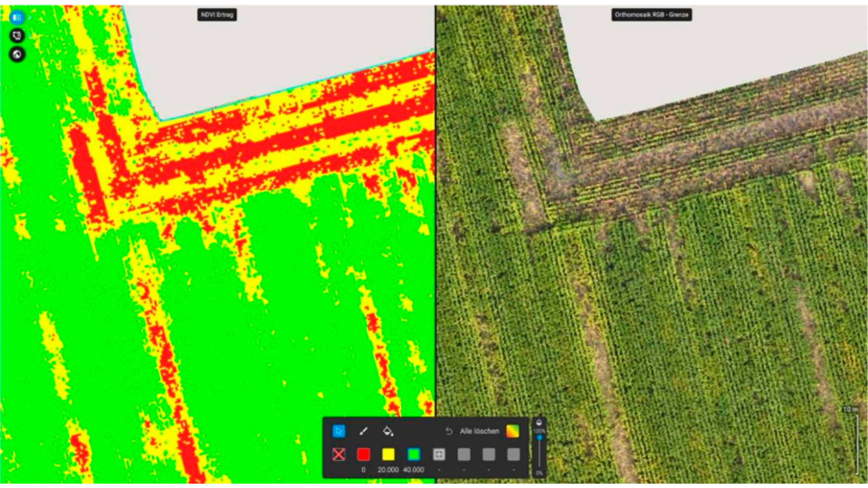Click the second empty gray zone slot
868x488 pixels.
point(489,454)
